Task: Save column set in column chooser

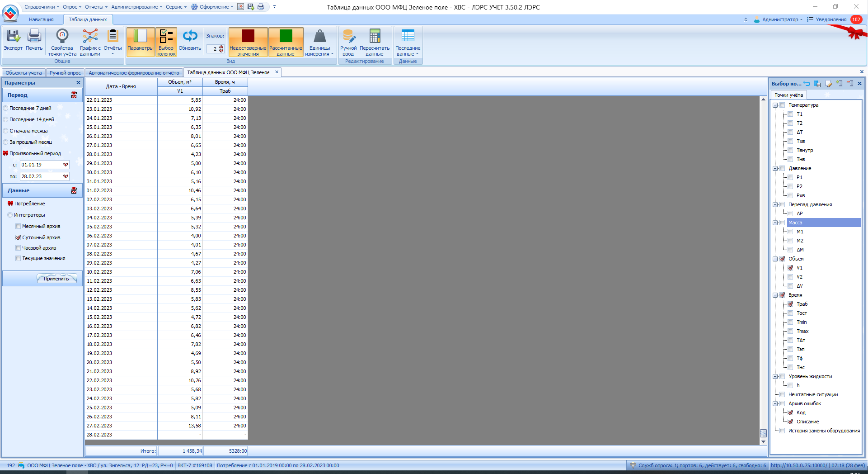Action: pos(817,83)
